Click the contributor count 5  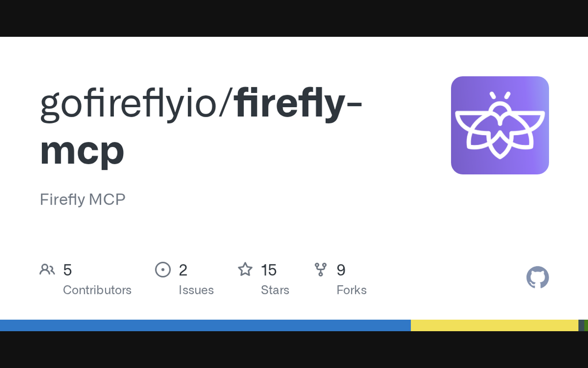coord(68,270)
